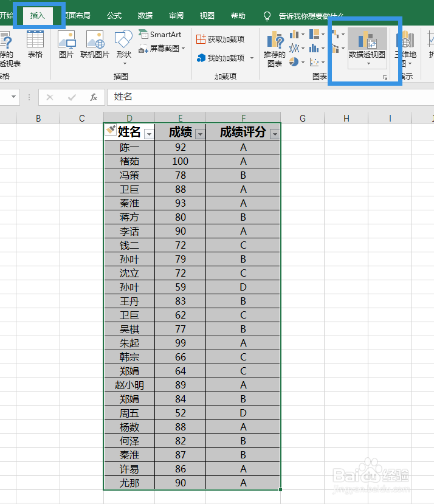Select score cell 52

pyautogui.click(x=181, y=413)
